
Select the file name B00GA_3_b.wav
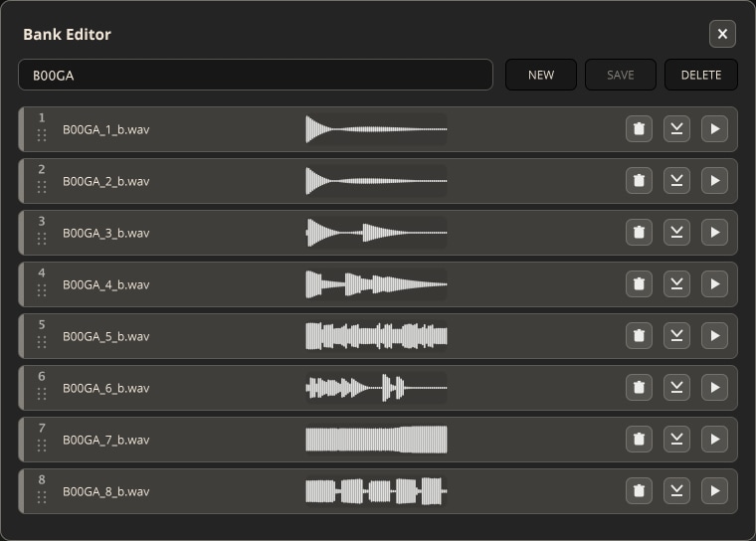point(106,233)
